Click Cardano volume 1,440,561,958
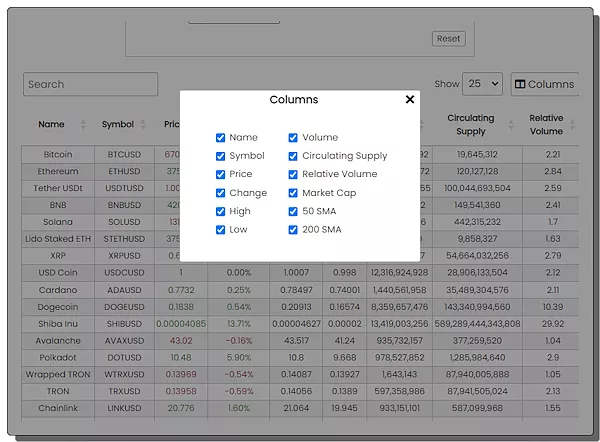The height and width of the screenshot is (442, 600). [399, 290]
